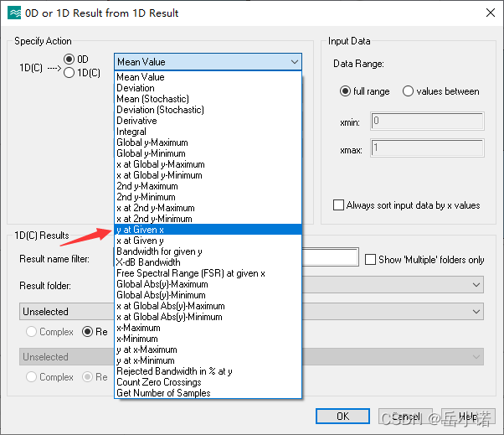Pick Global Abs(y)-Minimum entry
The image size is (504, 435).
click(208, 295)
